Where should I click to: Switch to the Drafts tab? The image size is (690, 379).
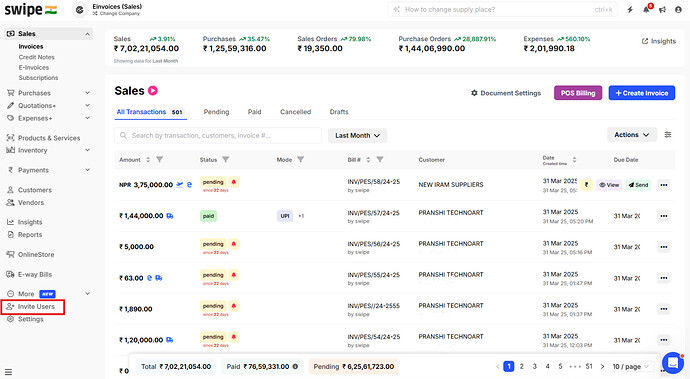[x=339, y=112]
